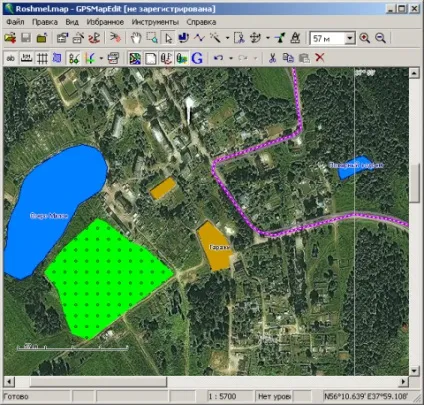Choose the arrow Select objects tool
Screen dimensions: 424x405
[x=168, y=38]
